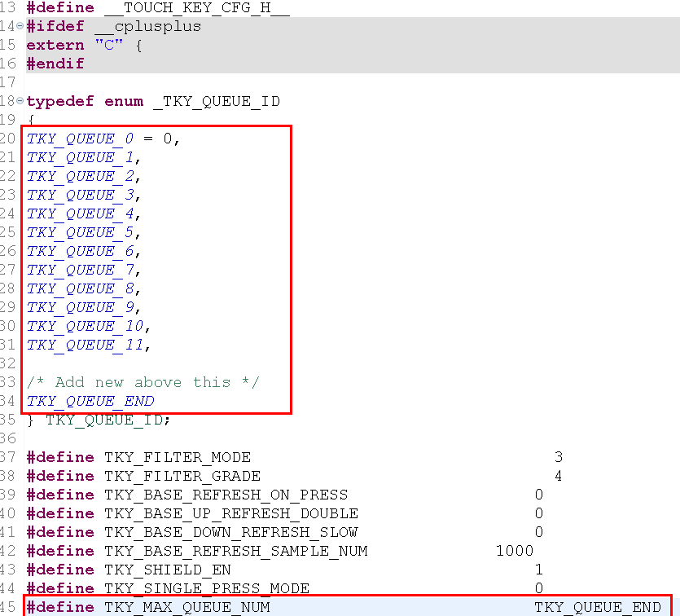680x616 pixels.
Task: Click the line number 45 in the gutter
Action: pos(8,607)
